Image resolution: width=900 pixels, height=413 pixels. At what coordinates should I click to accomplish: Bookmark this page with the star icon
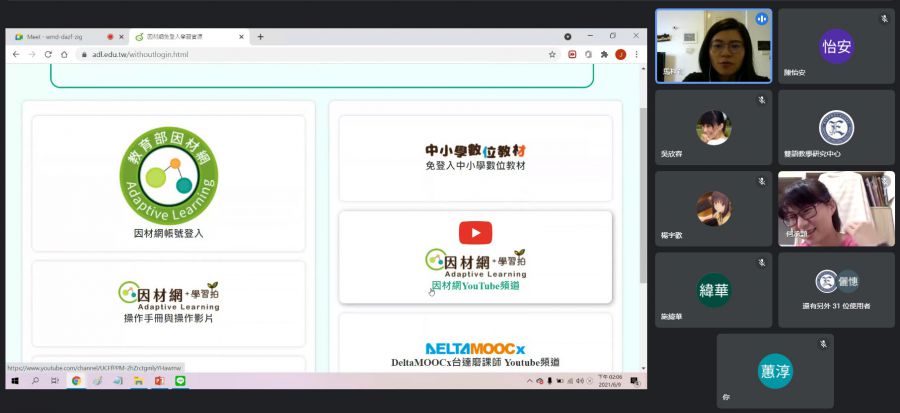[552, 54]
